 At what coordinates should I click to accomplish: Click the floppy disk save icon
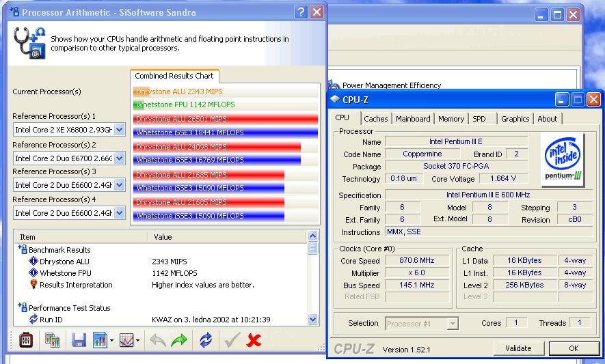coord(78,339)
